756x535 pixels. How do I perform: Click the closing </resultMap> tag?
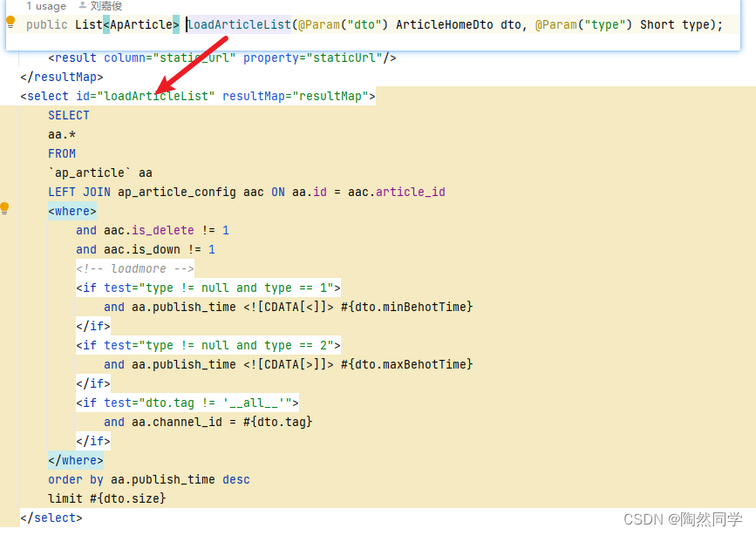click(62, 78)
